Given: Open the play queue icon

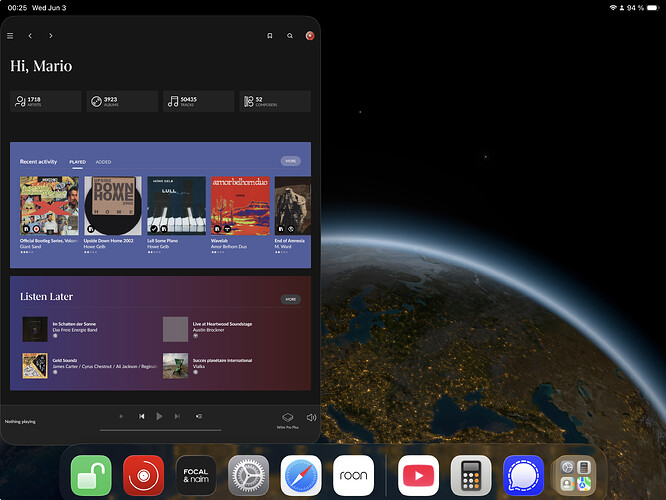Looking at the screenshot, I should point(199,416).
